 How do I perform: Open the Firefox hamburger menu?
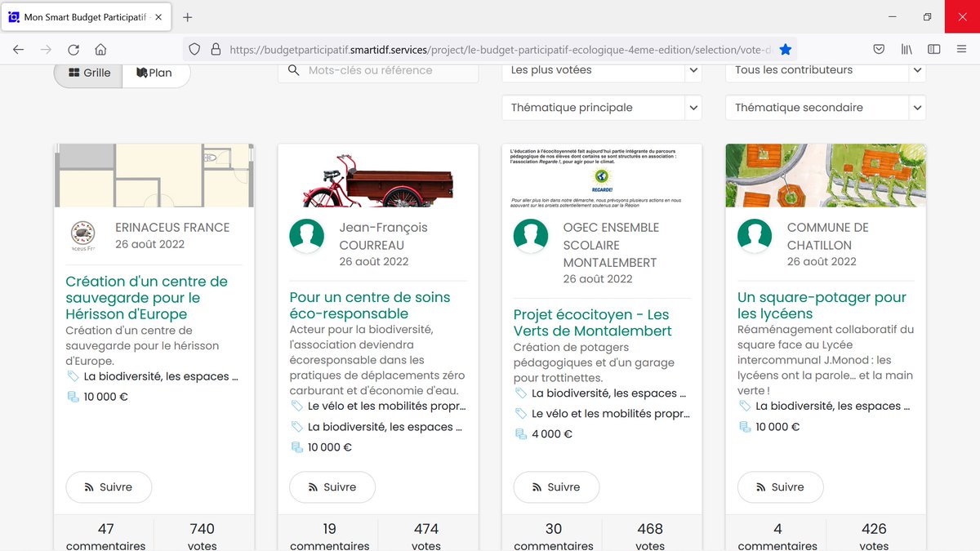pyautogui.click(x=961, y=49)
